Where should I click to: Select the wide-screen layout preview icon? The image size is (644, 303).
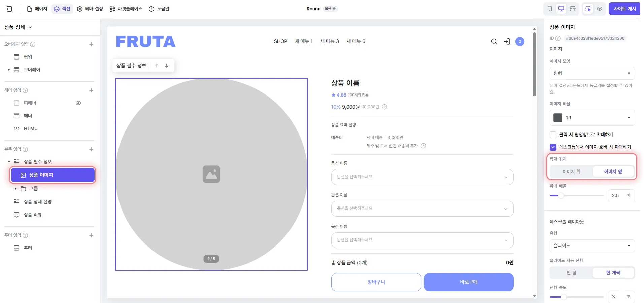(573, 9)
